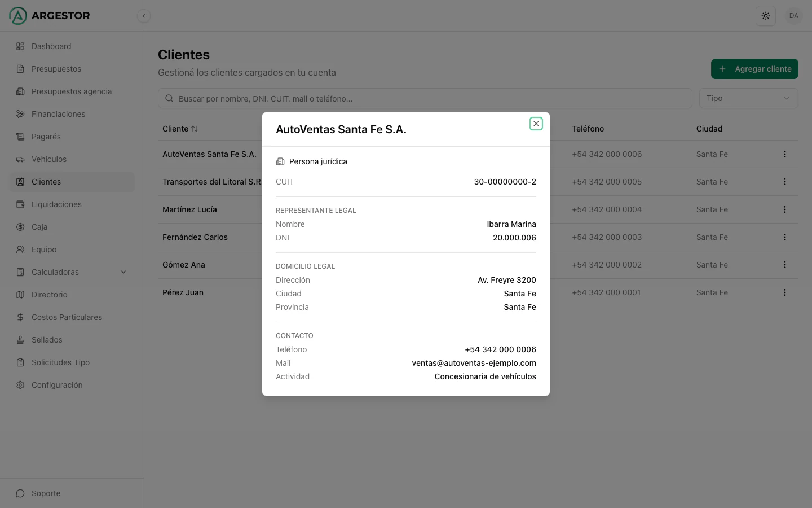812x508 pixels.
Task: Focus the client search input field
Action: pyautogui.click(x=425, y=98)
